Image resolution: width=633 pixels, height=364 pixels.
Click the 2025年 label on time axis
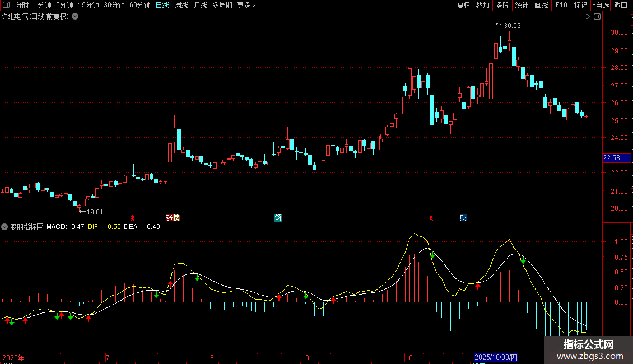coord(13,357)
